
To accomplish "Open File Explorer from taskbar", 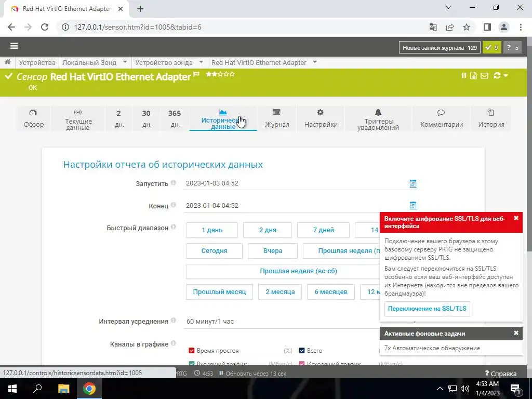I will [63, 389].
